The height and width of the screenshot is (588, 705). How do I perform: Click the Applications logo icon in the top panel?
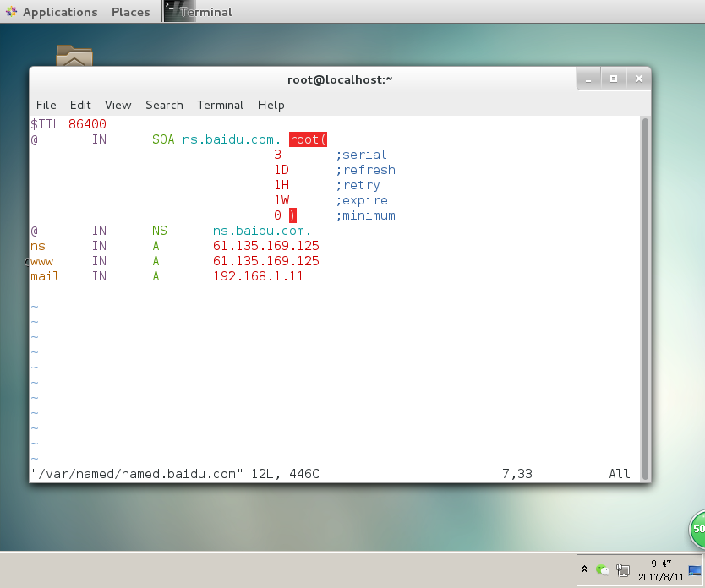click(x=11, y=12)
